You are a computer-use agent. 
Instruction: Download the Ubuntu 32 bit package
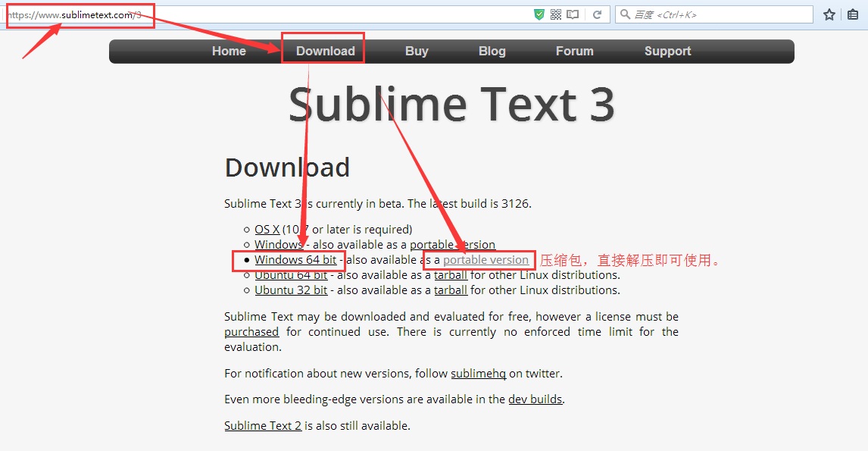[x=291, y=290]
